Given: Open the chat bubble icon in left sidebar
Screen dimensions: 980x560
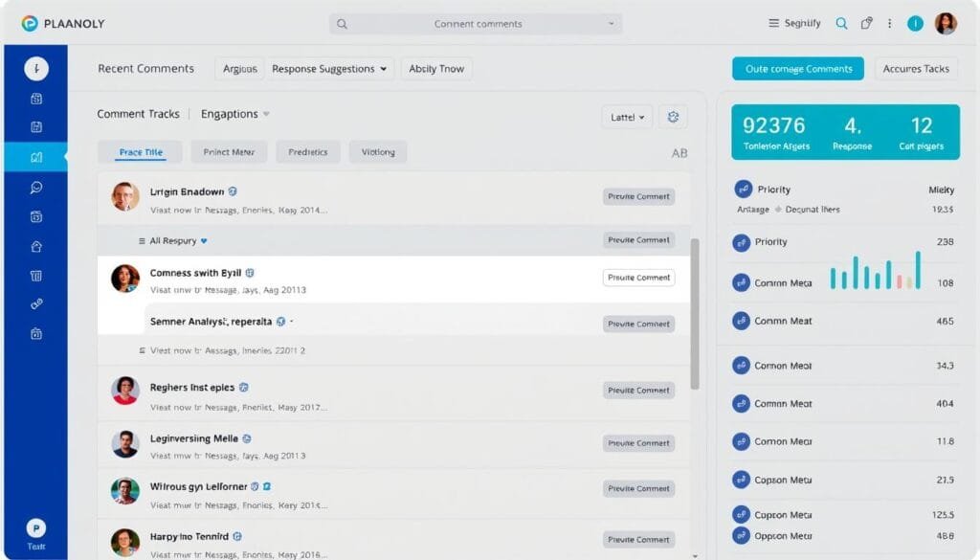Looking at the screenshot, I should 36,188.
